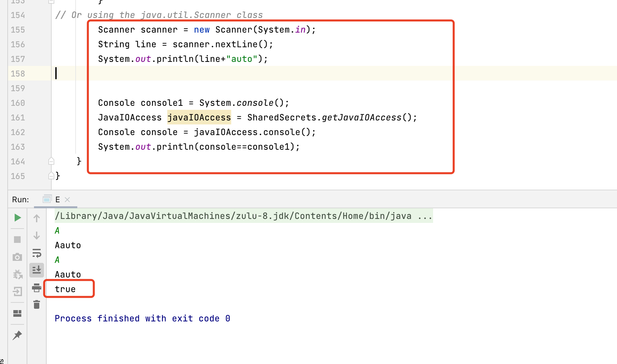The image size is (617, 364).
Task: Pin the Run tab
Action: coord(17,335)
